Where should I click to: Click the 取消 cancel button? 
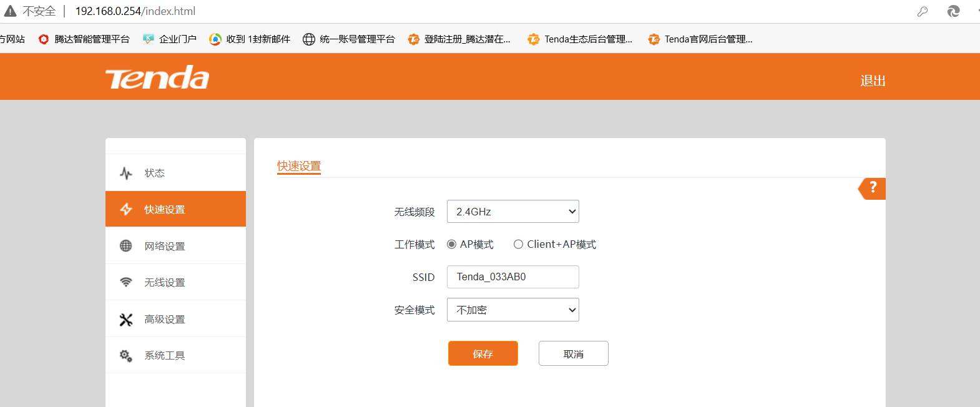click(574, 353)
